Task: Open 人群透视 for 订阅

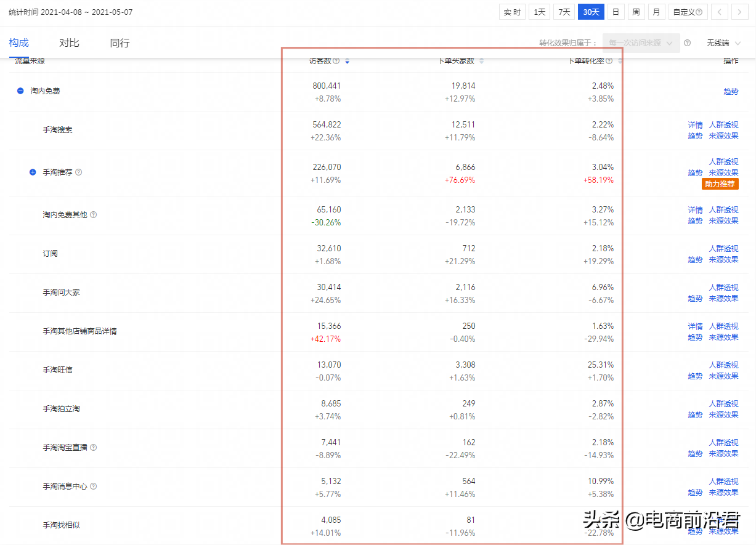Action: click(723, 249)
